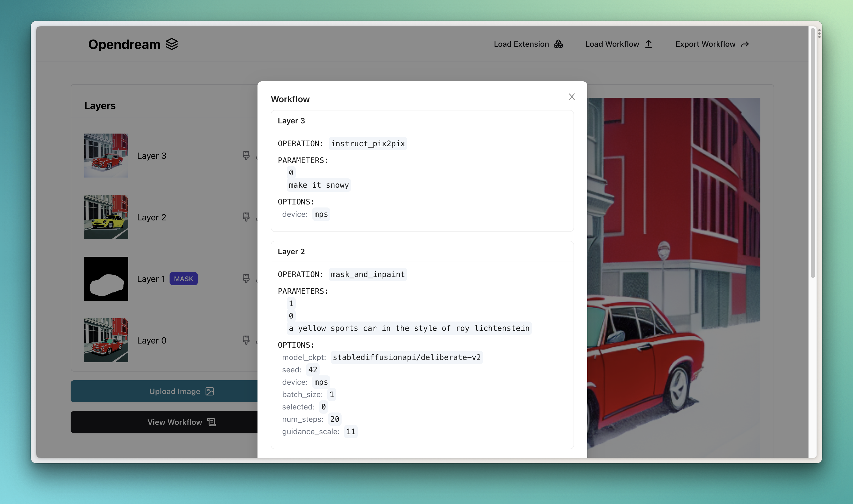Screen dimensions: 853x504
Task: Select the Layer 2 yellow car thumbnail
Action: [106, 217]
